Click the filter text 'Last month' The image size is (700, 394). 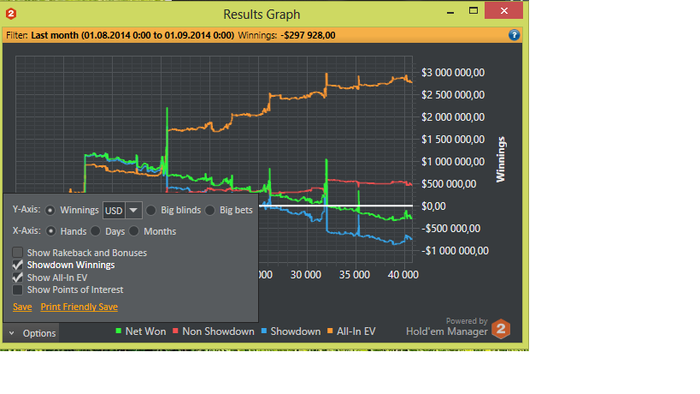55,35
